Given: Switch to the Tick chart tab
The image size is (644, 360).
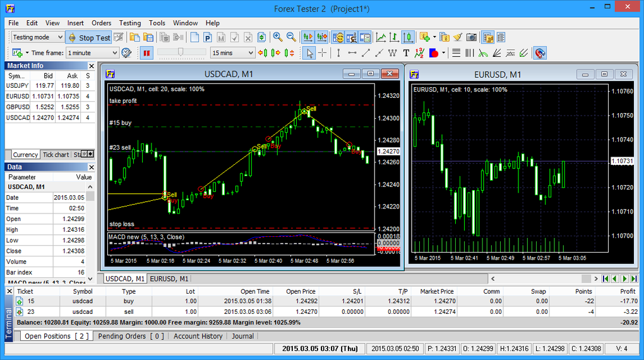Looking at the screenshot, I should (56, 155).
